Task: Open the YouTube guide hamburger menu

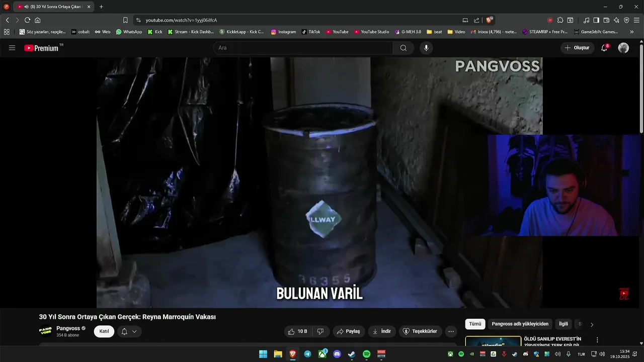Action: (x=12, y=48)
